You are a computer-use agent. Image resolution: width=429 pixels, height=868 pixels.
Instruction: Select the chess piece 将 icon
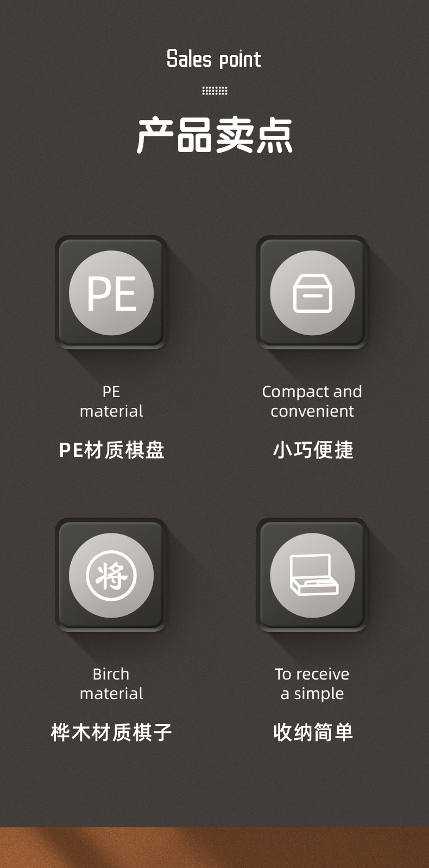coord(111,575)
